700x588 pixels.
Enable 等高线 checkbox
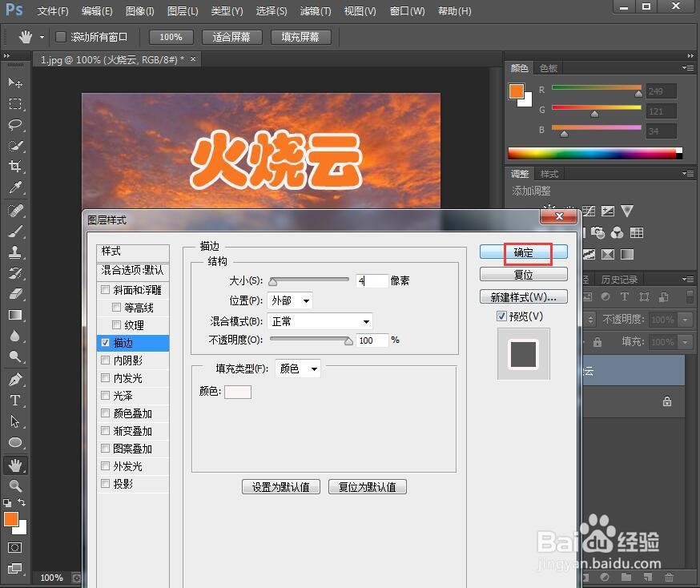(x=116, y=307)
